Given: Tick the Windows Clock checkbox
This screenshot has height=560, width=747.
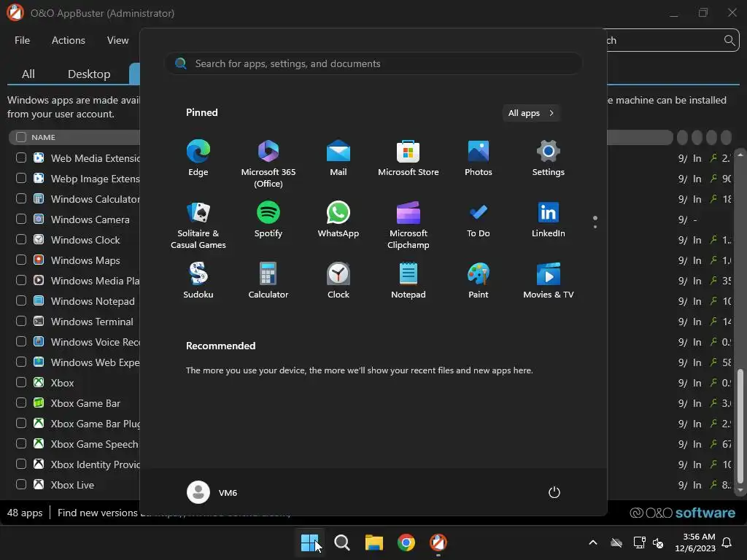Looking at the screenshot, I should [21, 239].
